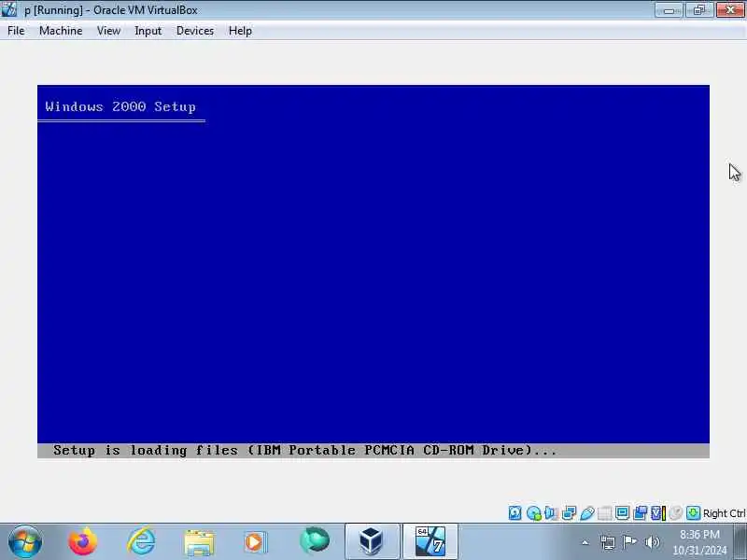
Task: Click the display settings status icon
Action: click(x=622, y=512)
